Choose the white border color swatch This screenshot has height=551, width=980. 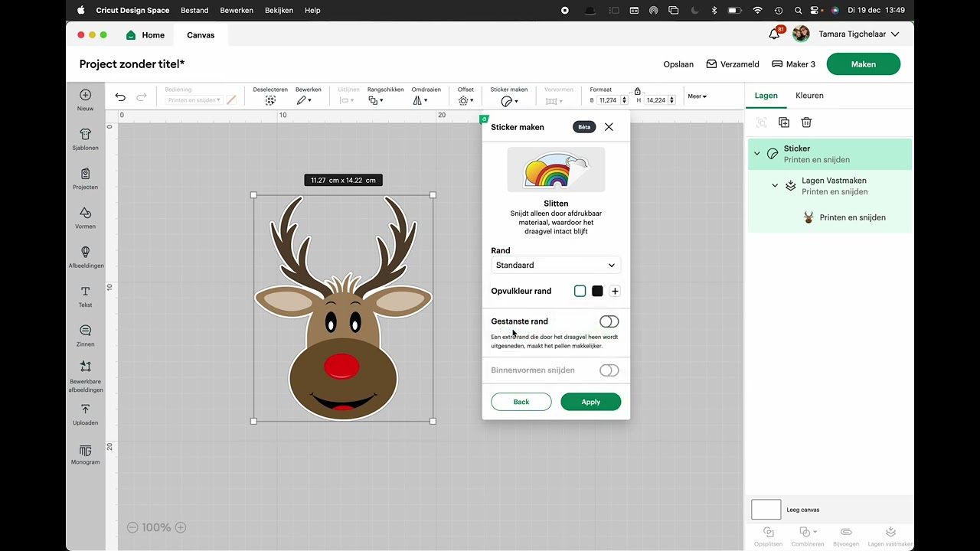pyautogui.click(x=580, y=291)
